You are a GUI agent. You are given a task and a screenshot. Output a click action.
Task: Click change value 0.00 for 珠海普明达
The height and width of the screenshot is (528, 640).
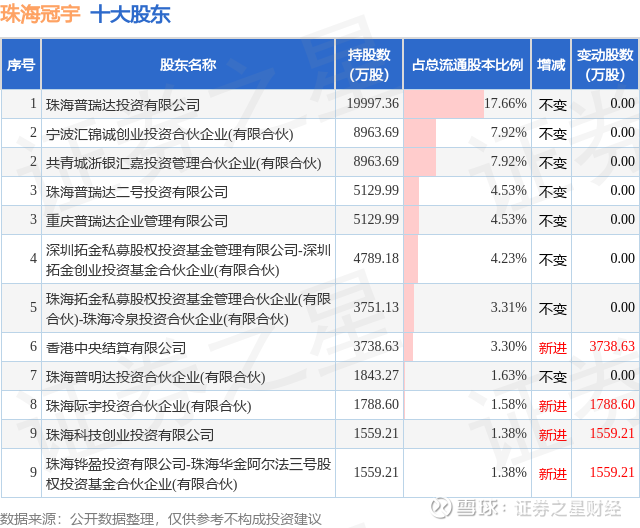tap(622, 375)
